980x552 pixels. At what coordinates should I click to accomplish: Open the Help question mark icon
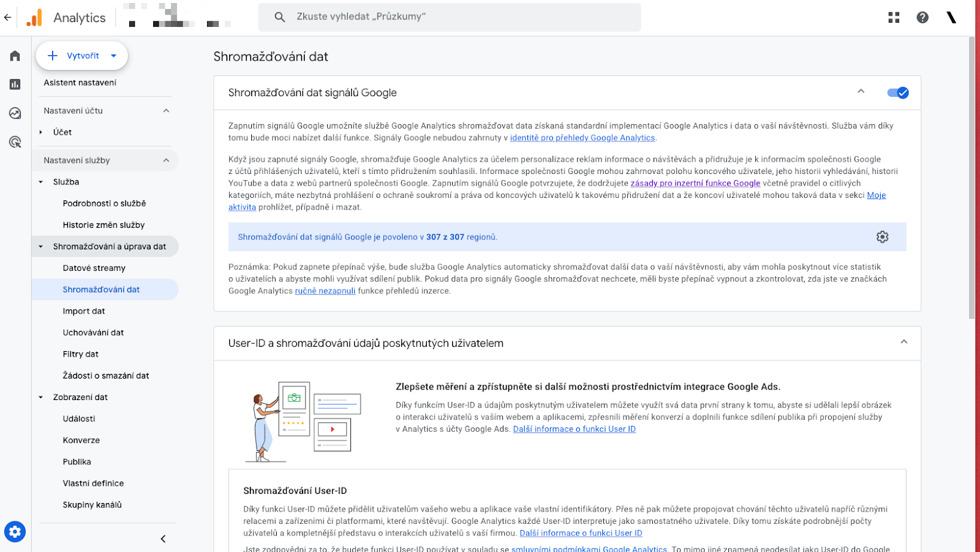[x=922, y=17]
